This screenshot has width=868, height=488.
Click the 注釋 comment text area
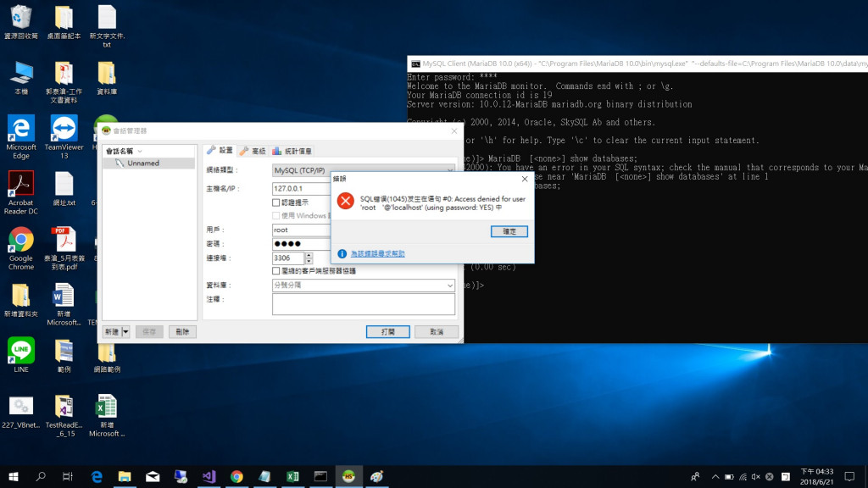[363, 304]
